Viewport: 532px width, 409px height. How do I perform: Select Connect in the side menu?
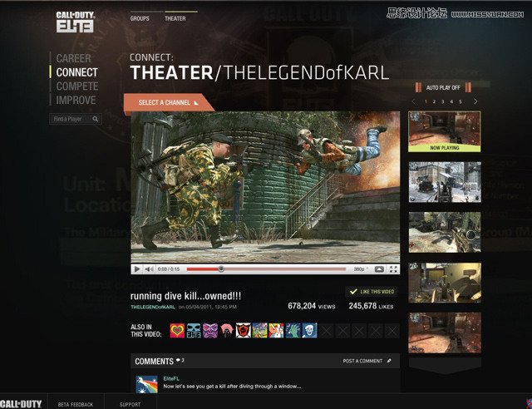pos(77,72)
